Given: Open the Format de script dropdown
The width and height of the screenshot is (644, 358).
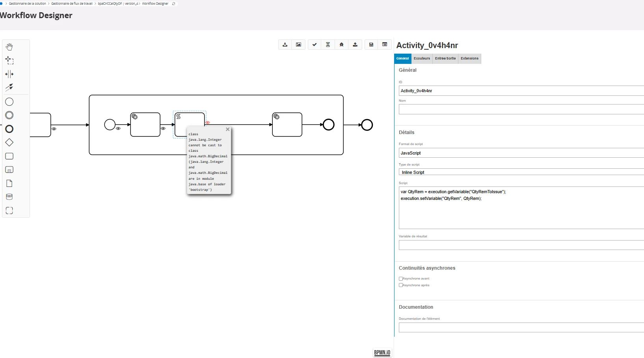Looking at the screenshot, I should click(x=521, y=153).
